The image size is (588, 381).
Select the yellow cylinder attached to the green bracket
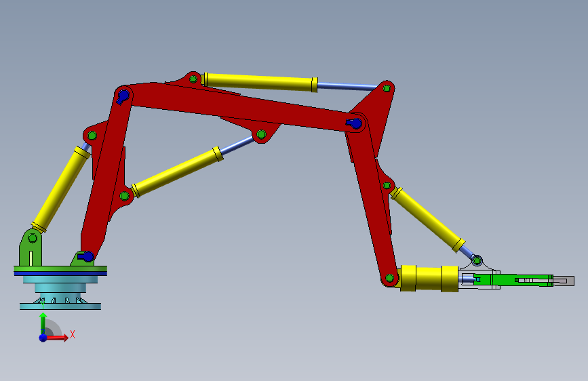61,189
